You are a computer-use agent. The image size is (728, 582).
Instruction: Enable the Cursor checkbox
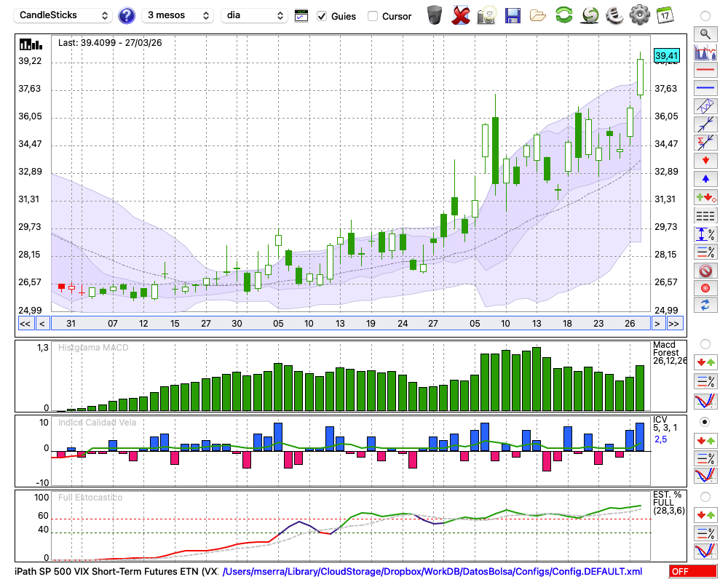373,16
